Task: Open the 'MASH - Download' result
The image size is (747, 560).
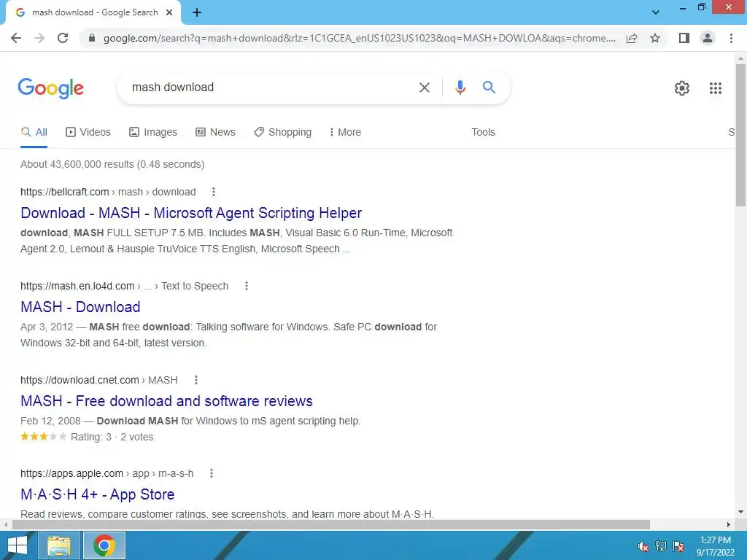Action: tap(80, 307)
